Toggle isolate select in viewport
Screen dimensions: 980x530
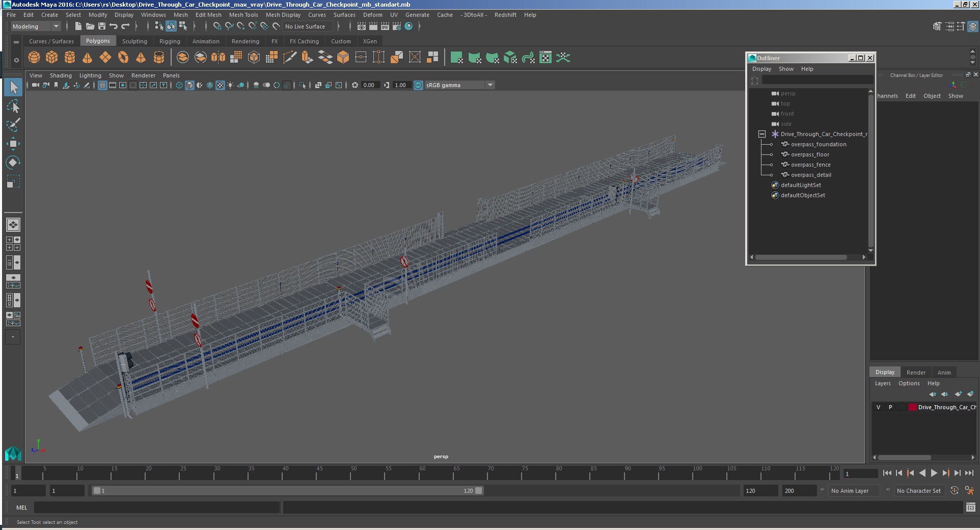pos(303,85)
